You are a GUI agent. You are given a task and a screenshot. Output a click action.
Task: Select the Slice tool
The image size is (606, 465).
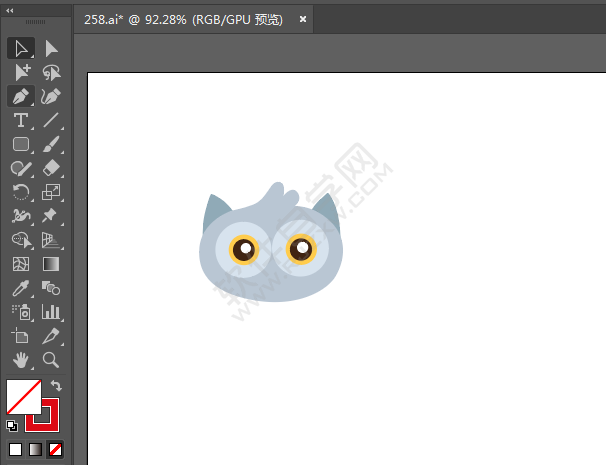tap(51, 336)
